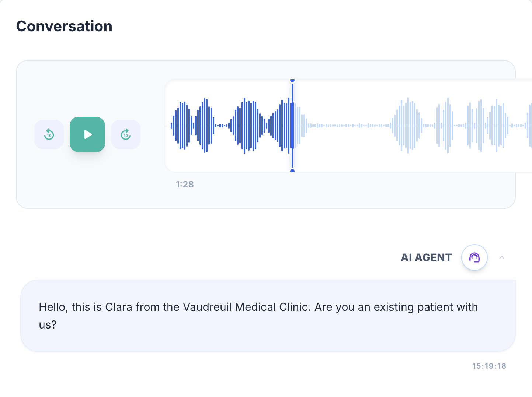Click the quiet gap between the first two played bursts
Image resolution: width=532 pixels, height=397 pixels.
click(221, 126)
